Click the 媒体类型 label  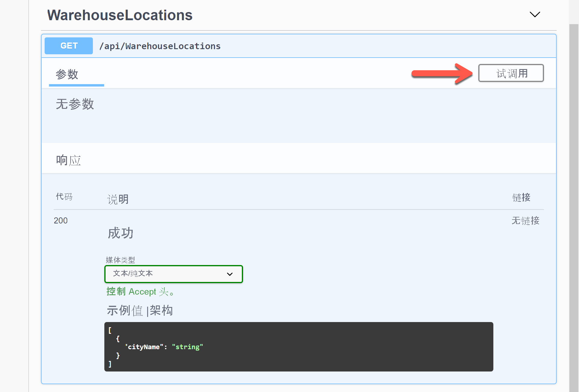click(120, 260)
